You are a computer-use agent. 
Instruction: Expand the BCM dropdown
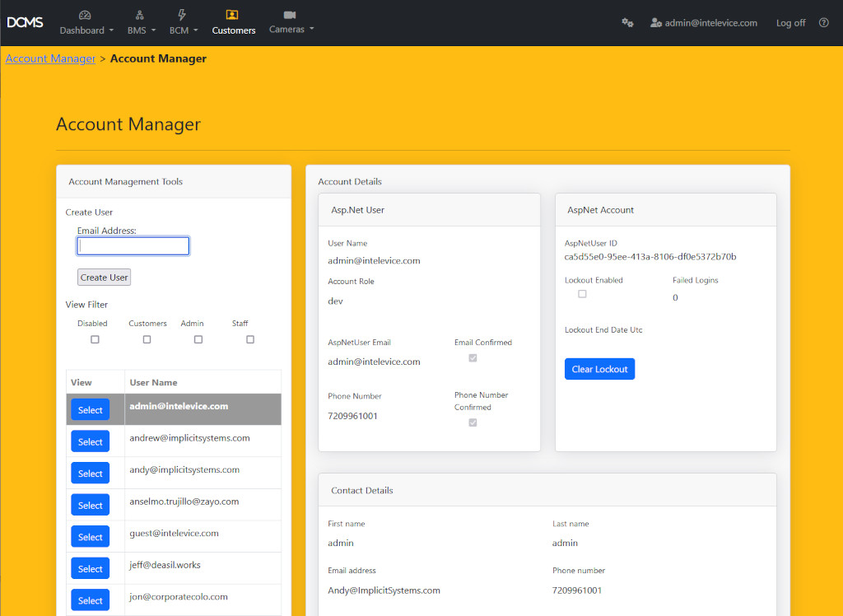coord(183,29)
